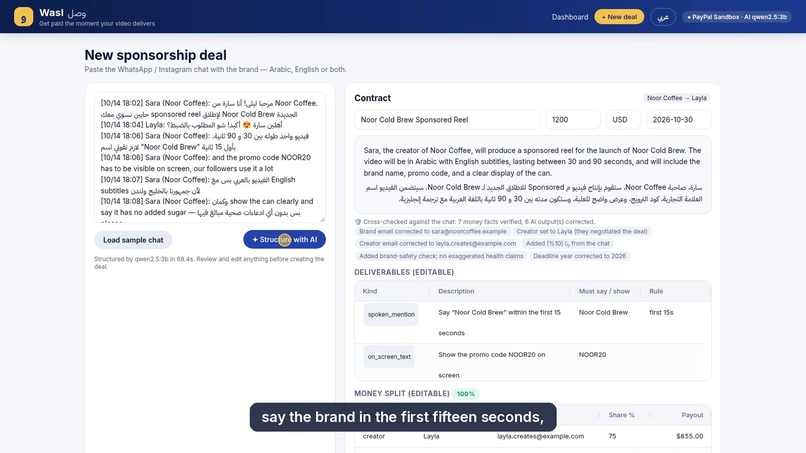
Task: Click the 'Deadline year corrected to 2026' chip
Action: 579,256
